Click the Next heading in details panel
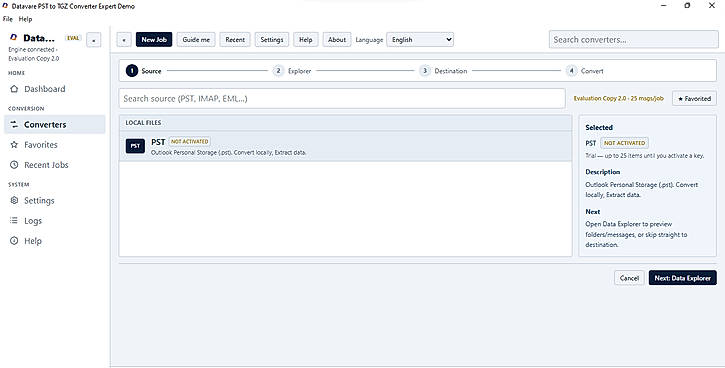The image size is (725, 368). click(x=592, y=211)
